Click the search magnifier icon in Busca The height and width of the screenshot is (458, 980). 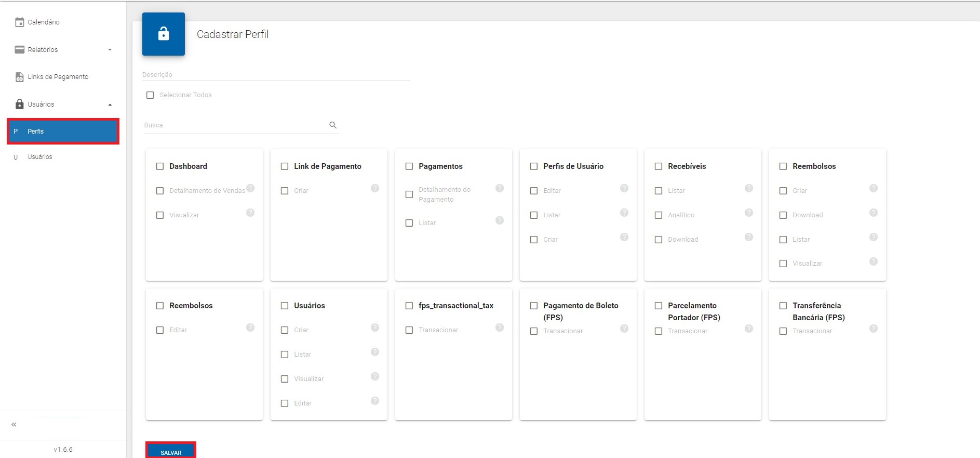click(x=333, y=125)
